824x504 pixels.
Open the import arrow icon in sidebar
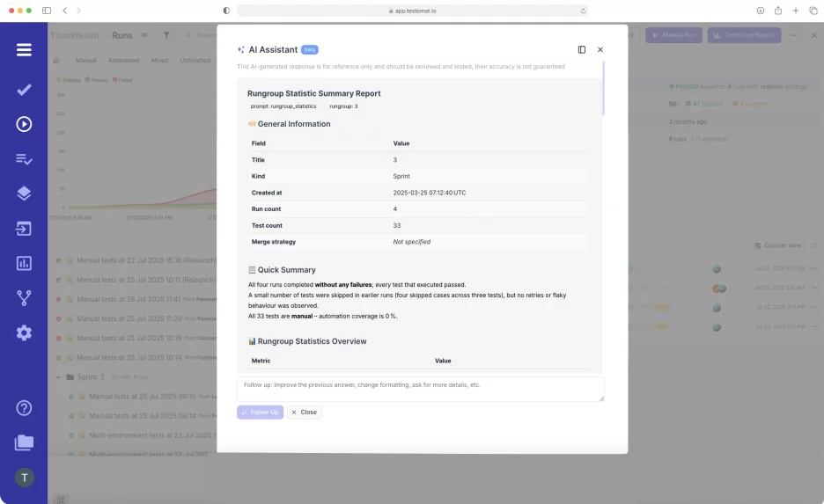[x=24, y=229]
